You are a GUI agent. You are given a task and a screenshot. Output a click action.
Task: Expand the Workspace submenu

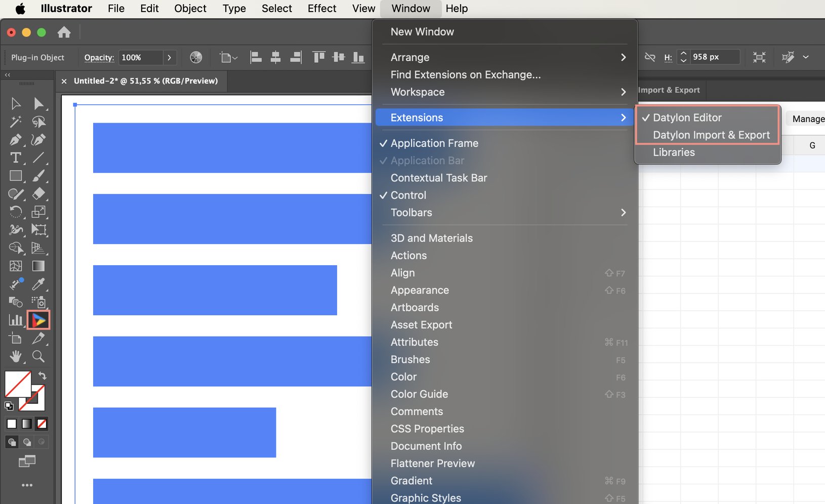tap(417, 92)
